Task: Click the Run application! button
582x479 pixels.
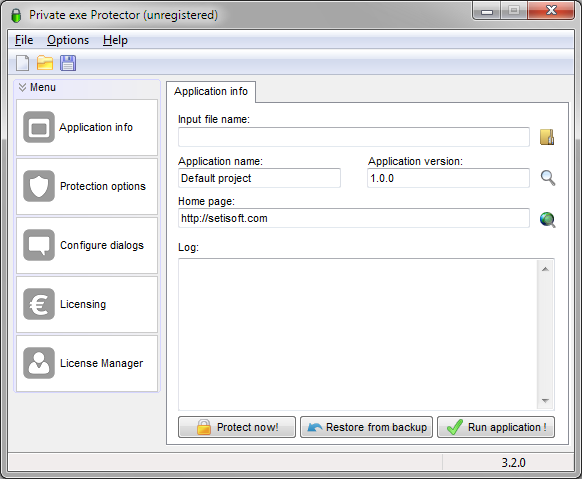Action: [496, 427]
